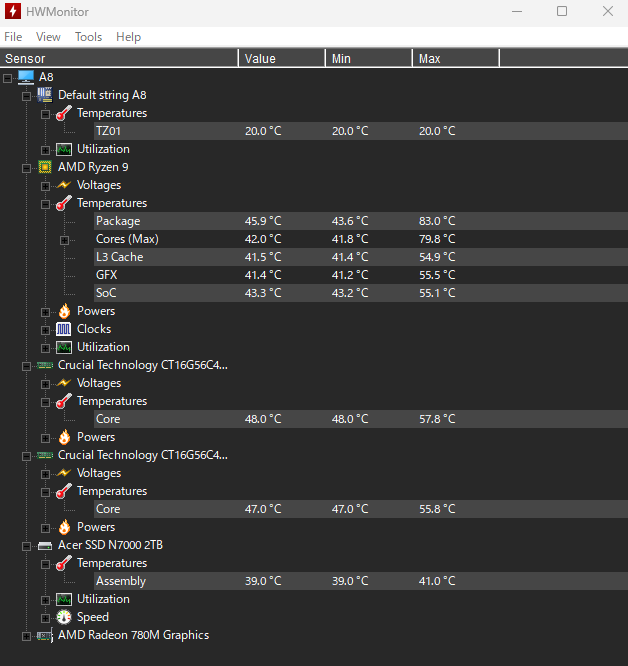Click the first Crucial Technology memory module icon
This screenshot has width=628, height=666.
[x=45, y=365]
